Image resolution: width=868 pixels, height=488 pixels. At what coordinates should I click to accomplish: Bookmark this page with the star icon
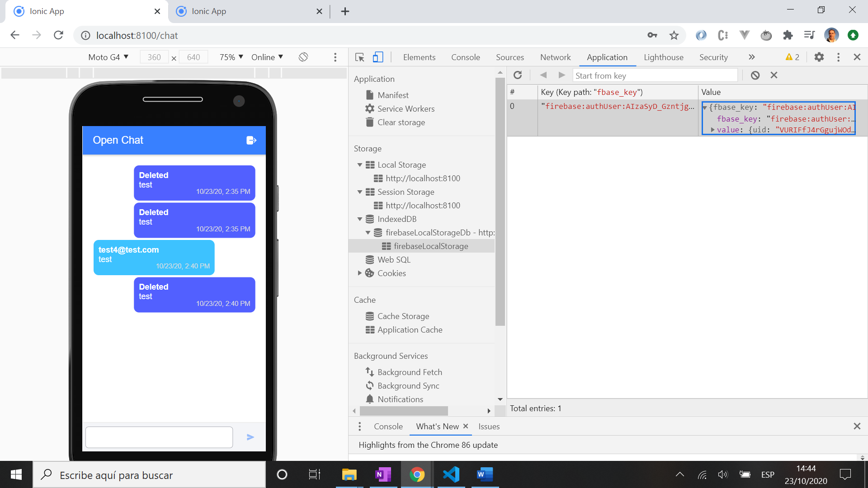coord(674,35)
